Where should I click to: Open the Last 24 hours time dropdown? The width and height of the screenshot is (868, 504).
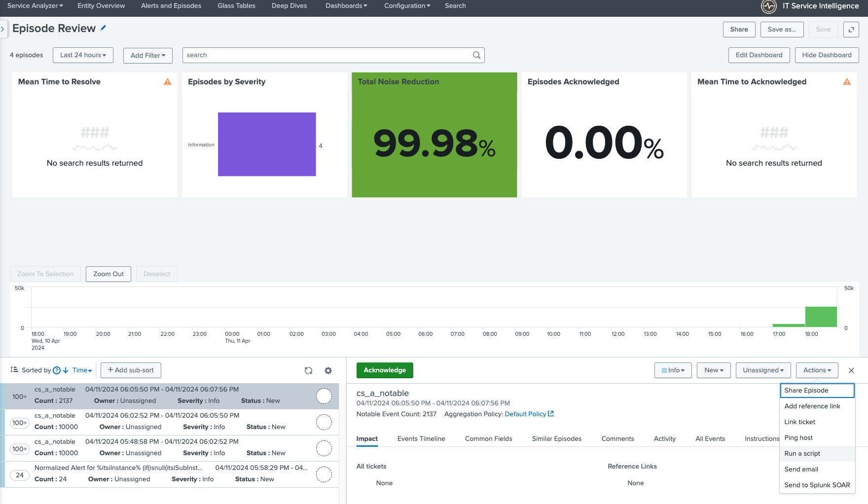point(83,55)
